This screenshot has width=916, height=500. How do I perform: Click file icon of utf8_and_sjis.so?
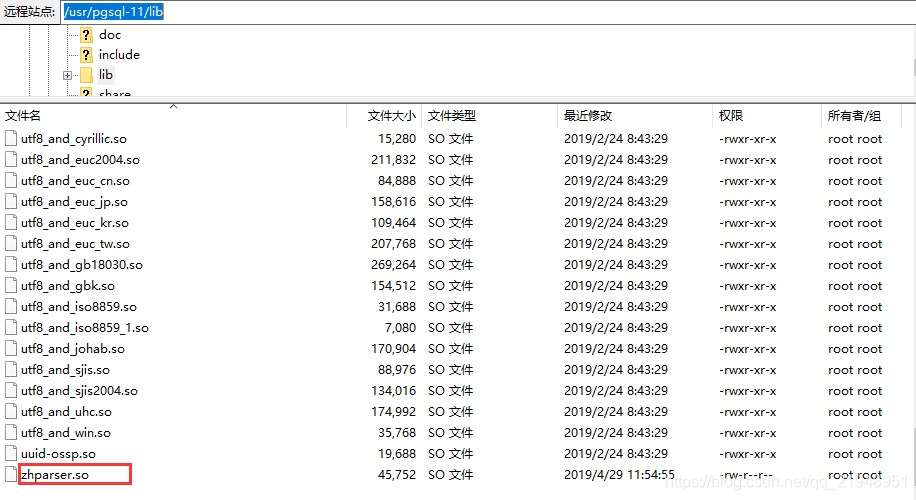click(11, 370)
